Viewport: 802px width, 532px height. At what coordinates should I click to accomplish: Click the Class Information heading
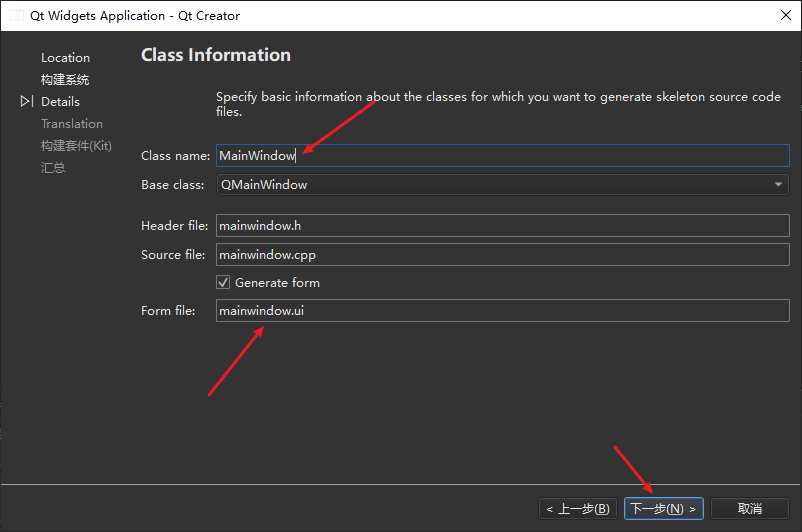point(216,55)
